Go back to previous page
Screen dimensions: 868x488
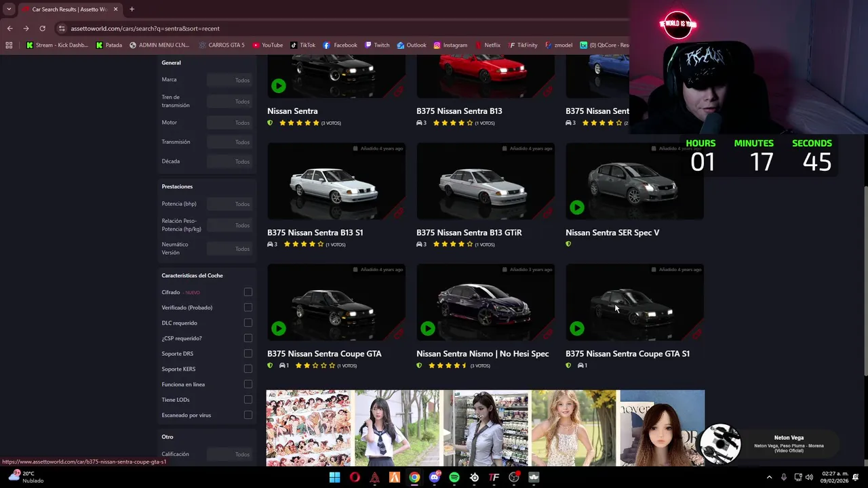point(9,28)
